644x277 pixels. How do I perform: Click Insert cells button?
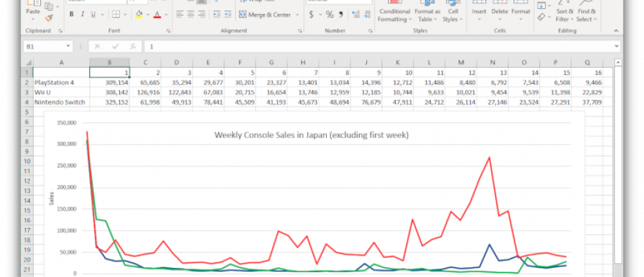[x=479, y=12]
